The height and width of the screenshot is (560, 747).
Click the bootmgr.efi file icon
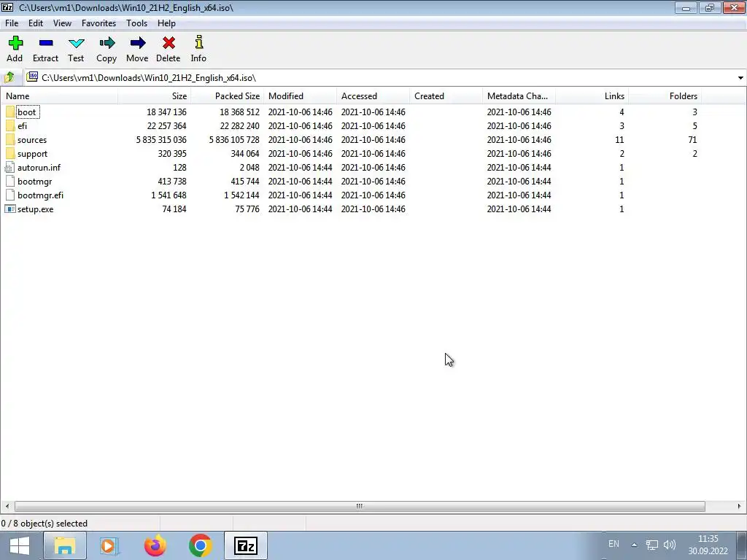[x=10, y=195]
